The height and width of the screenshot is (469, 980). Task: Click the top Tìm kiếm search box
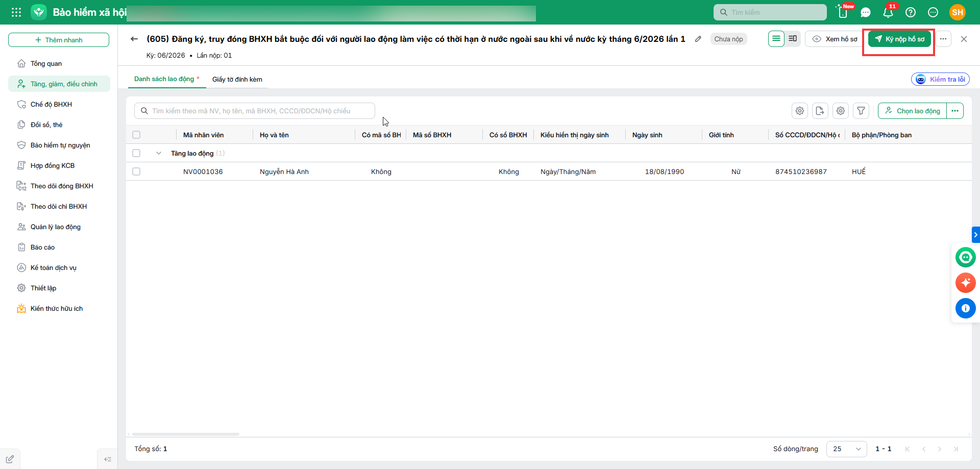point(770,12)
